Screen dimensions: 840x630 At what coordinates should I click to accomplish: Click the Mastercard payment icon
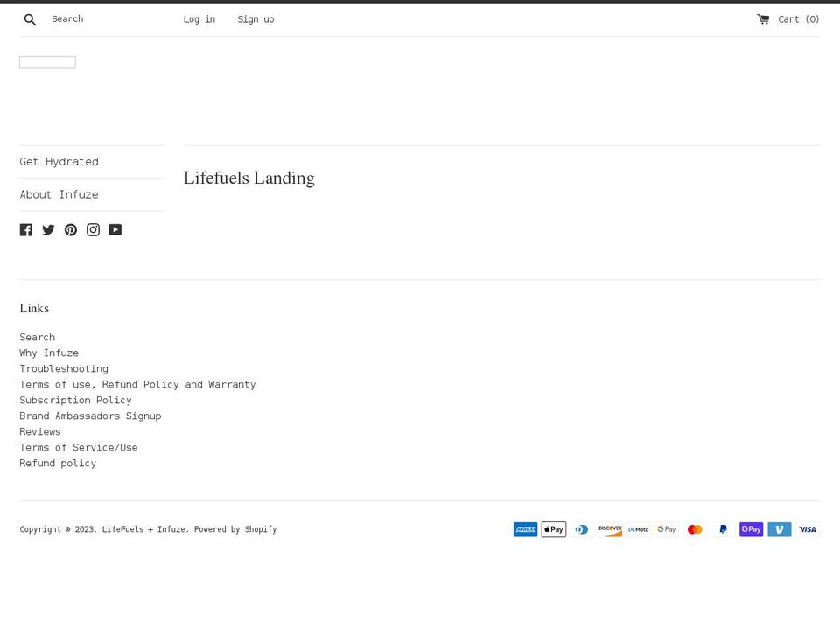click(x=695, y=529)
